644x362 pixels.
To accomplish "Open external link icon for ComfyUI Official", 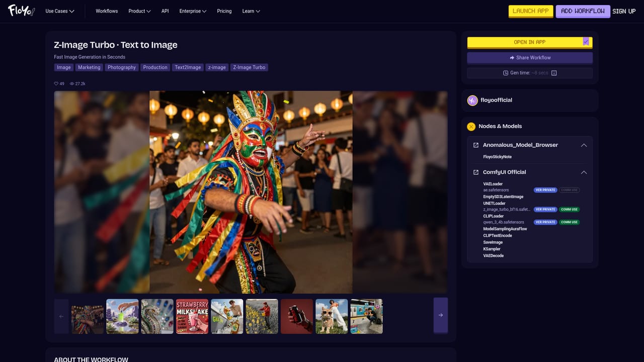I will click(476, 172).
